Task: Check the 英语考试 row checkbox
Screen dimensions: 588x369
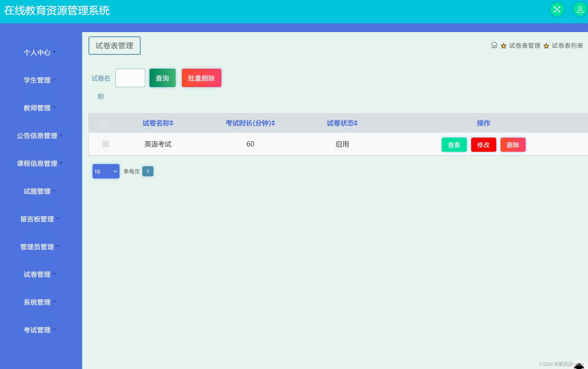Action: [x=105, y=144]
